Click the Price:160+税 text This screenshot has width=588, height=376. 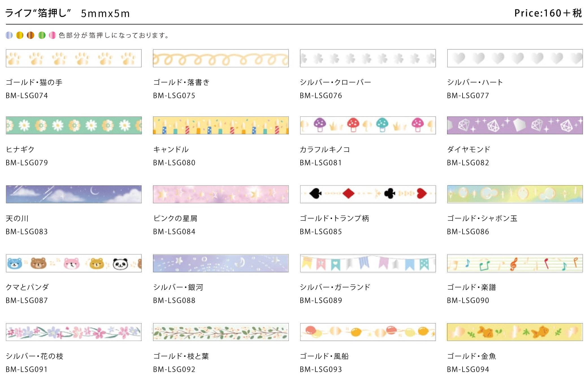click(x=548, y=13)
